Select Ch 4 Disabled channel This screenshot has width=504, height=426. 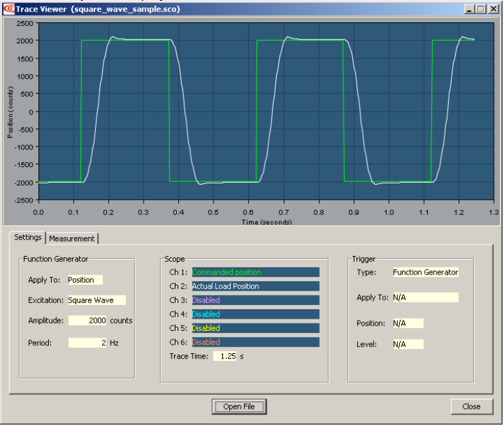256,314
